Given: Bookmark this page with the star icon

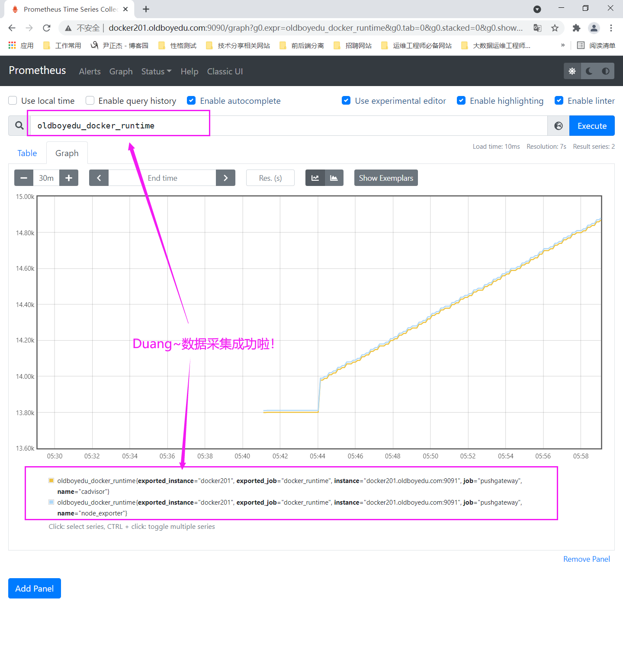Looking at the screenshot, I should pos(555,28).
